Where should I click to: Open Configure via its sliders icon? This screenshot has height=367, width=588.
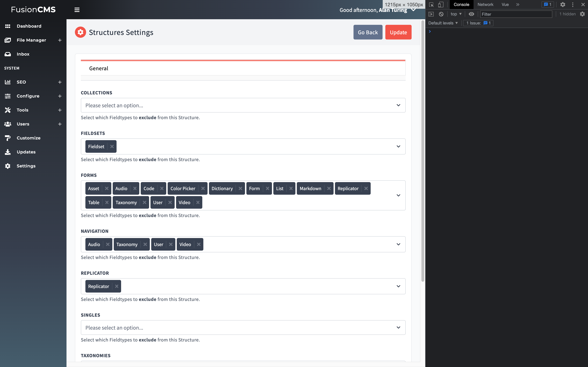(x=8, y=96)
